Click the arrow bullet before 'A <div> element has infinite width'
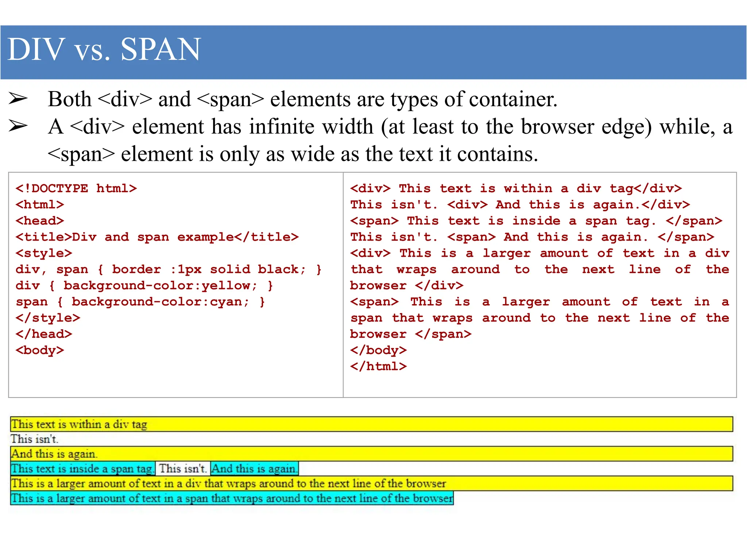 click(18, 126)
